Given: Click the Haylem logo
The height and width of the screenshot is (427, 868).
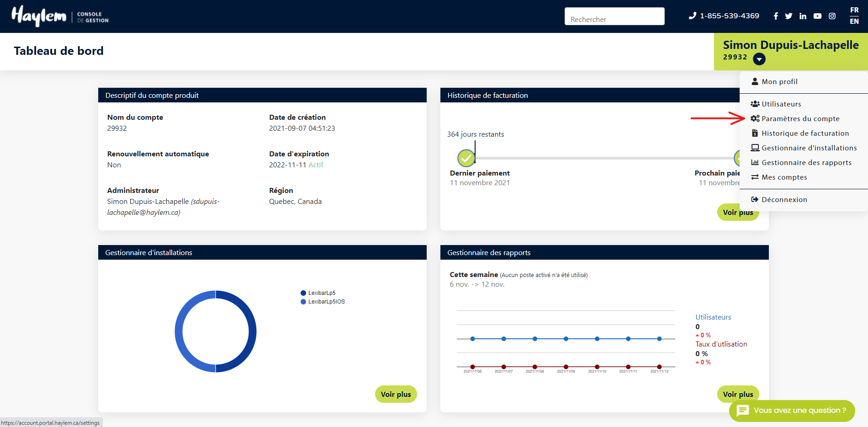Looking at the screenshot, I should 39,16.
